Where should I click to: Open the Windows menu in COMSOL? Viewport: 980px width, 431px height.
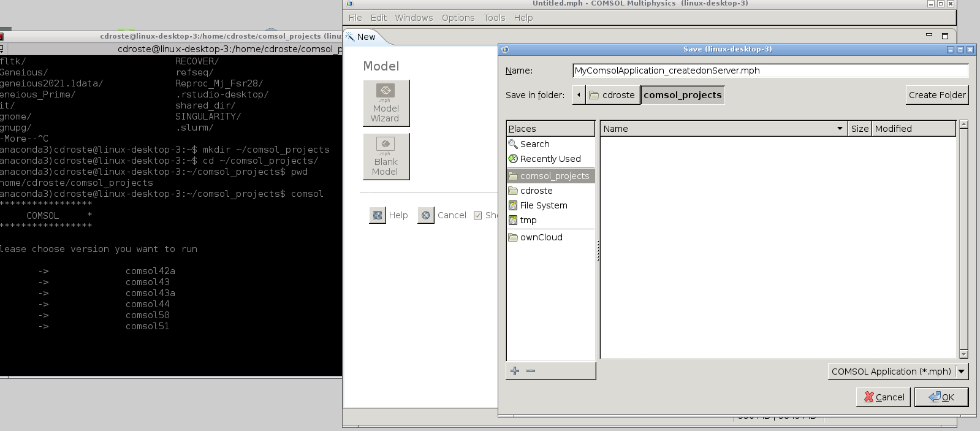[x=414, y=18]
